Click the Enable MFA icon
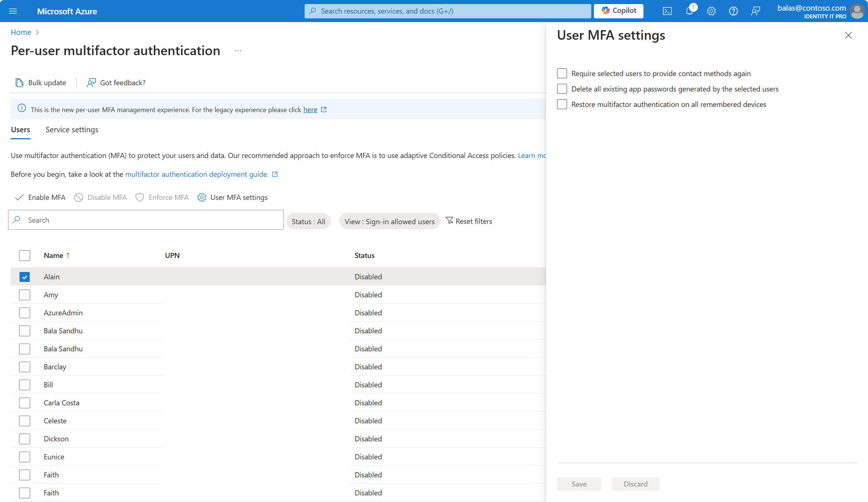 click(21, 197)
